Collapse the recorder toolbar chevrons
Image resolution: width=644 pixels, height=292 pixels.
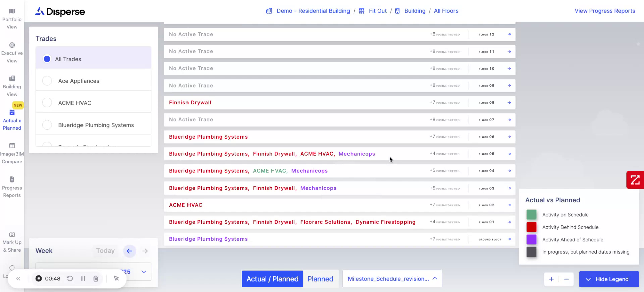coord(18,279)
